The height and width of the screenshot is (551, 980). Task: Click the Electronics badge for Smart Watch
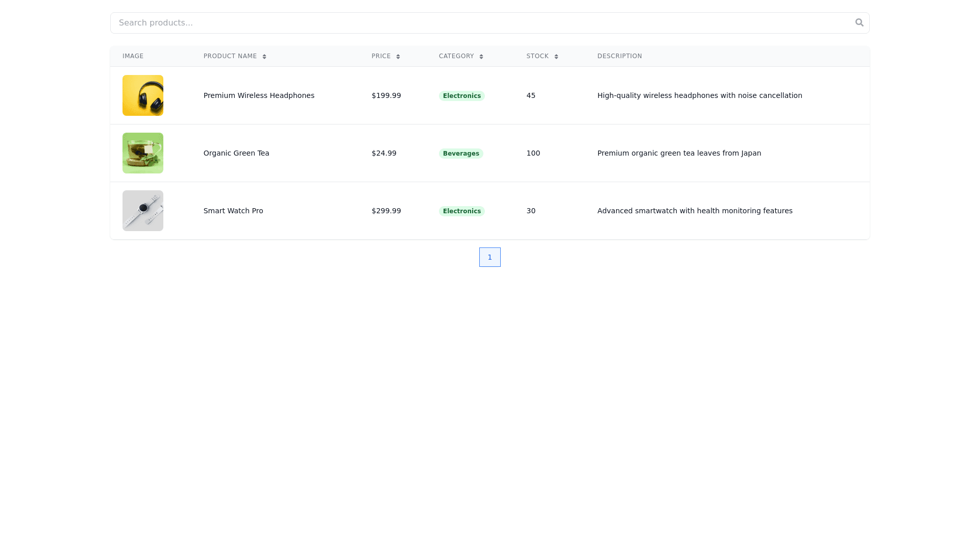(x=461, y=211)
